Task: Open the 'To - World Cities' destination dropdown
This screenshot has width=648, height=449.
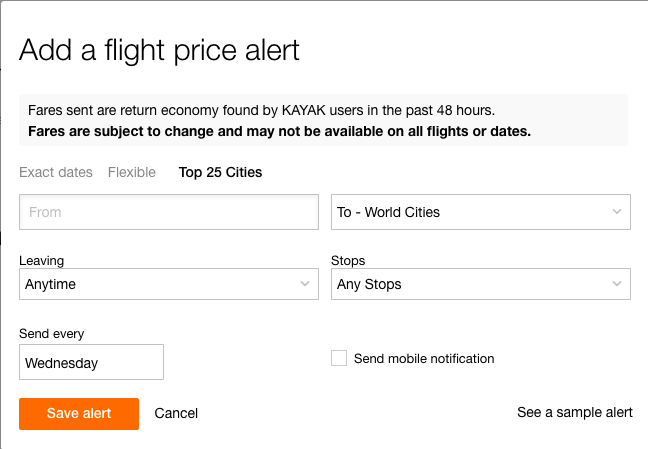Action: click(470, 212)
